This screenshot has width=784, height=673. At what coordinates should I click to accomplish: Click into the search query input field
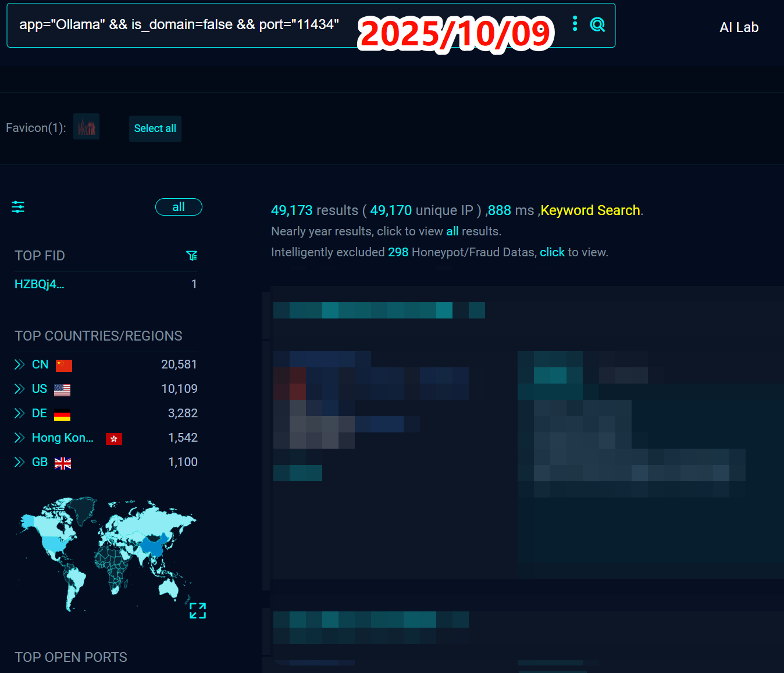click(x=179, y=24)
